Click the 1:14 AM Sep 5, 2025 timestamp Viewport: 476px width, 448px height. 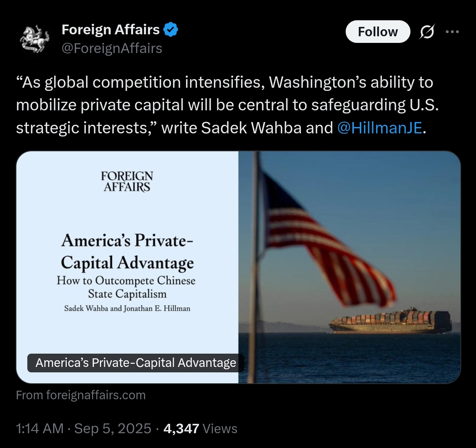point(83,429)
